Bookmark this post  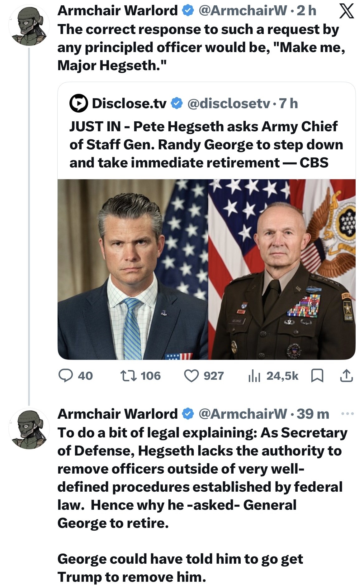coord(317,376)
